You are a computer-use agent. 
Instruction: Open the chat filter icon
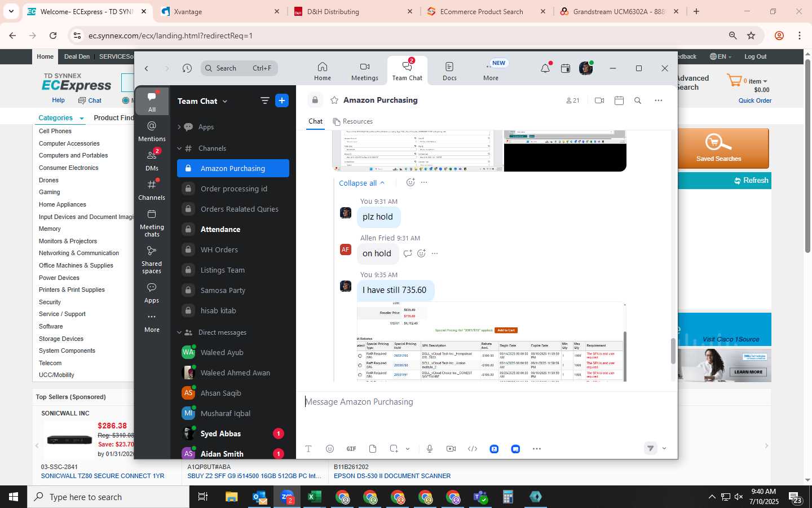tap(264, 100)
